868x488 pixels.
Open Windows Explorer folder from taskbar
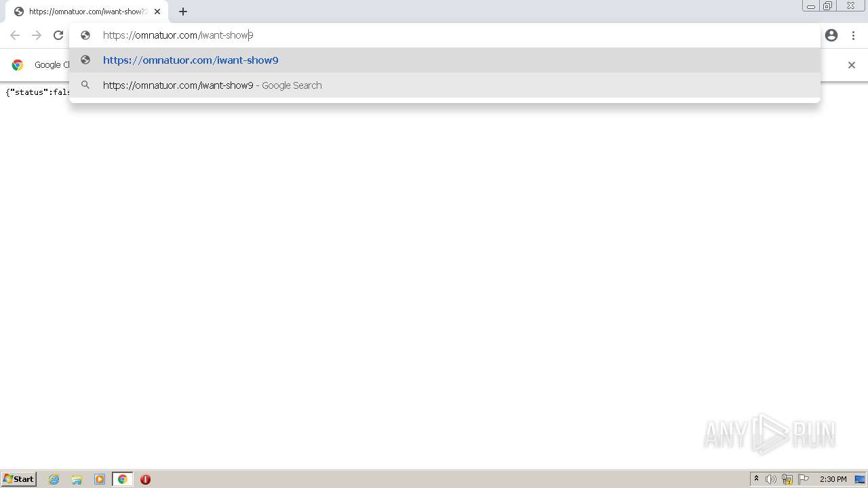pyautogui.click(x=77, y=479)
